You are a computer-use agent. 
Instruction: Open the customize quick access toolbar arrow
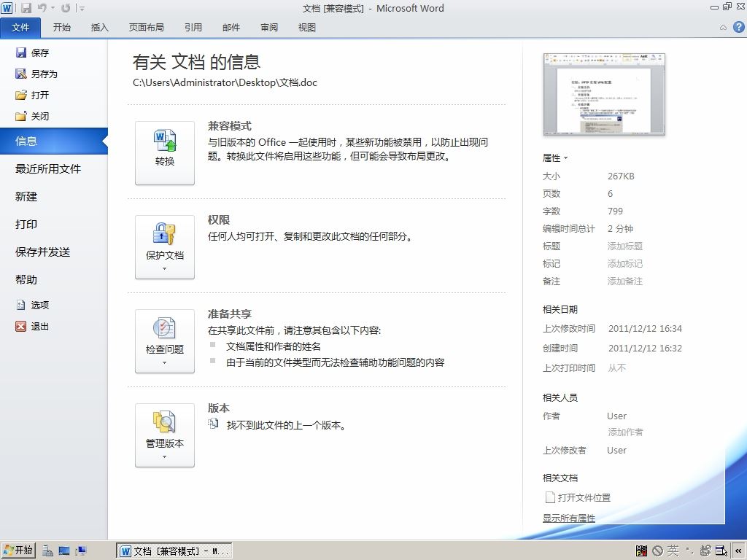point(82,8)
